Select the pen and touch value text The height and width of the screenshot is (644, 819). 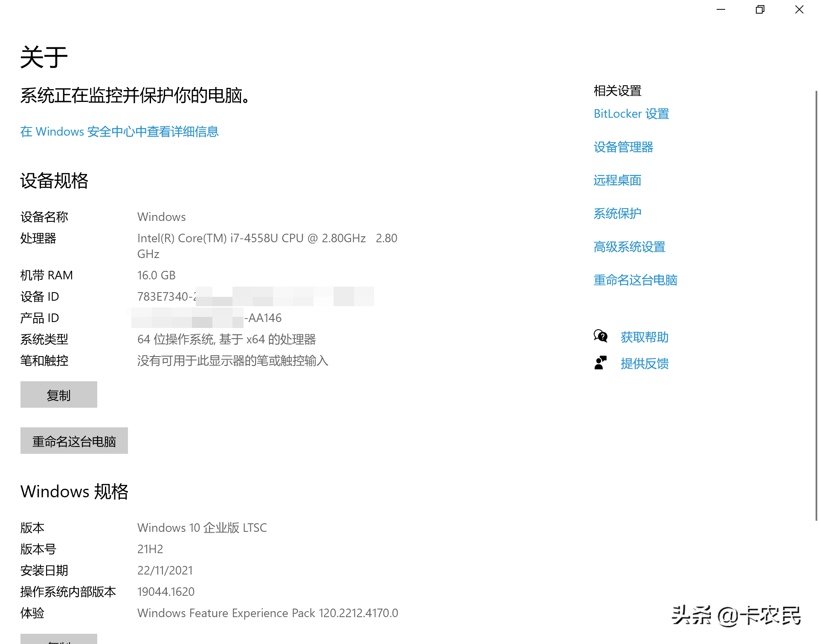232,361
